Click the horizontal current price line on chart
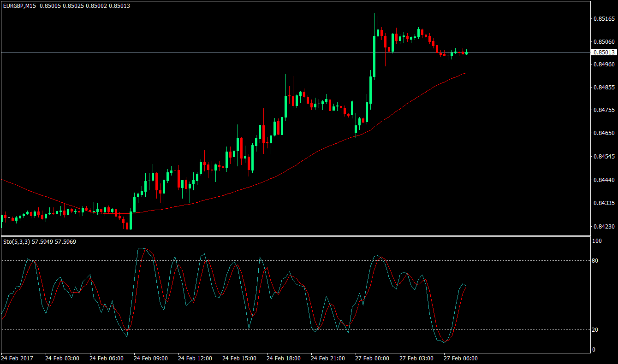 click(x=184, y=52)
